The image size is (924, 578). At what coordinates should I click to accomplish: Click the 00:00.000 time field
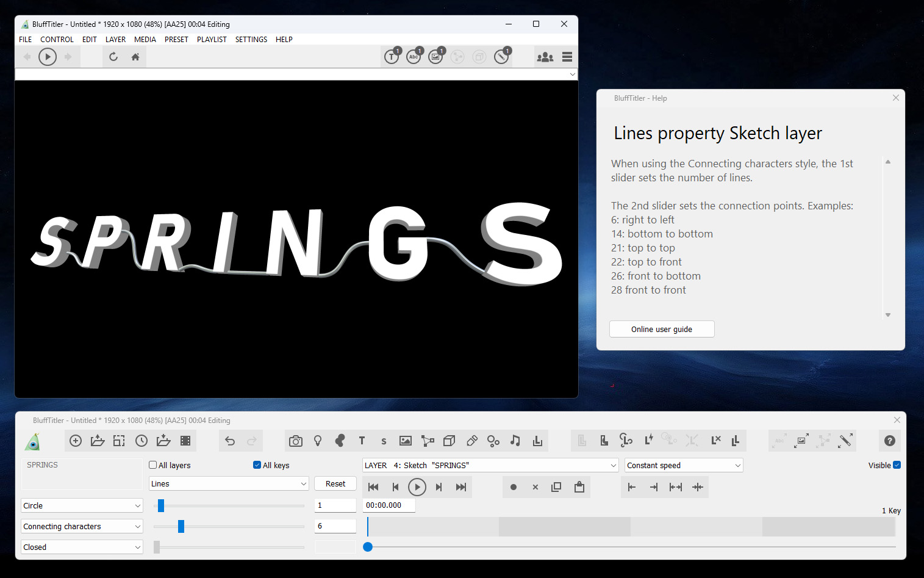pyautogui.click(x=389, y=505)
